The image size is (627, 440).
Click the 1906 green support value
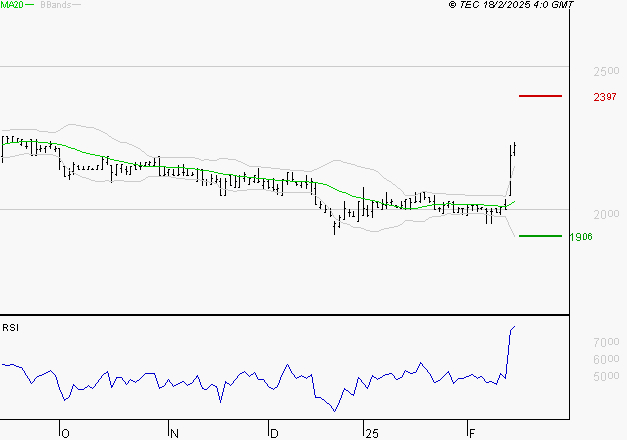[581, 237]
